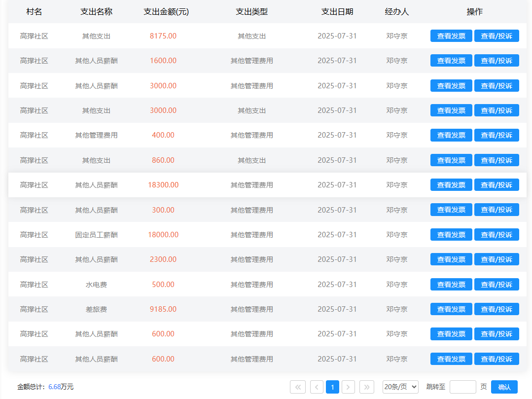
Task: View invoice for the 8175.00 expense row
Action: (x=451, y=36)
